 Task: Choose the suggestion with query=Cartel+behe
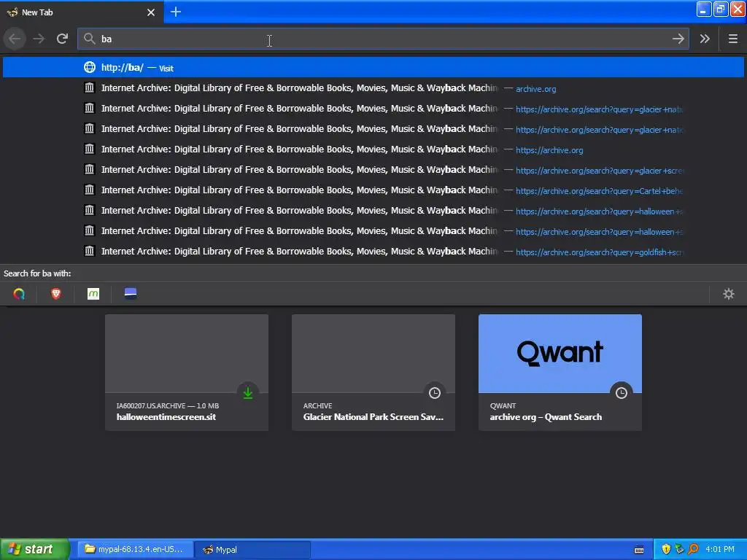pos(373,190)
